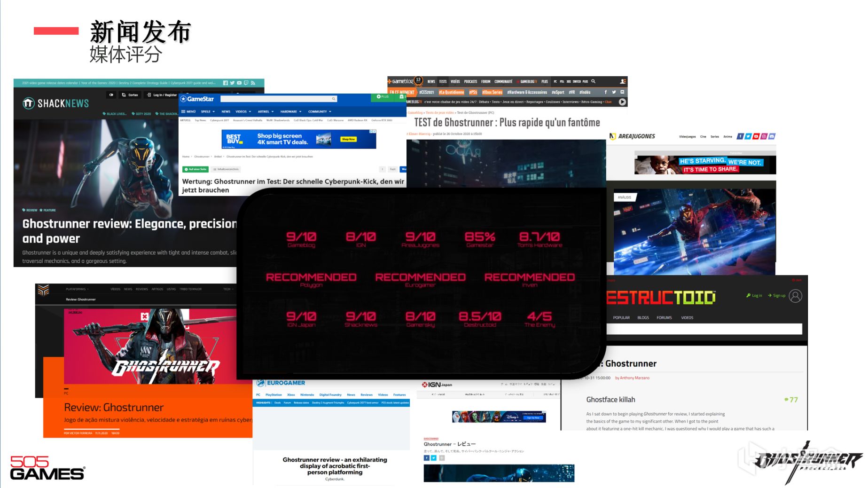Expand PLATAFORMAS dropdown on The Enemy

click(77, 289)
